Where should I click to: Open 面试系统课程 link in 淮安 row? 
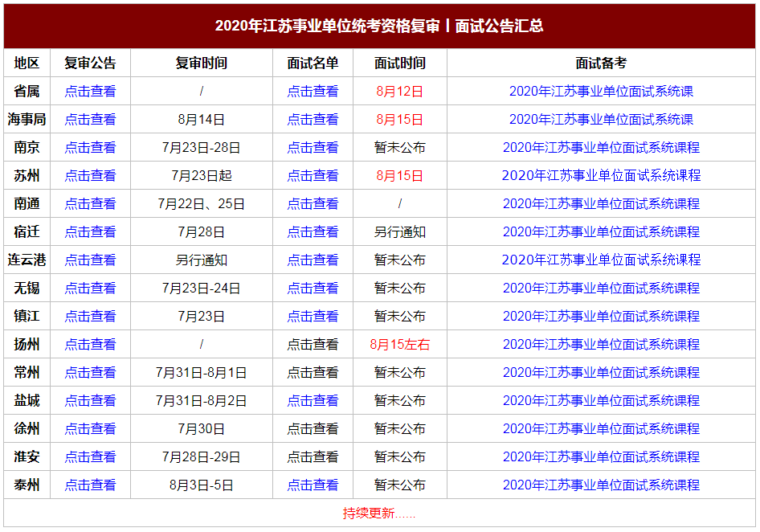(601, 456)
